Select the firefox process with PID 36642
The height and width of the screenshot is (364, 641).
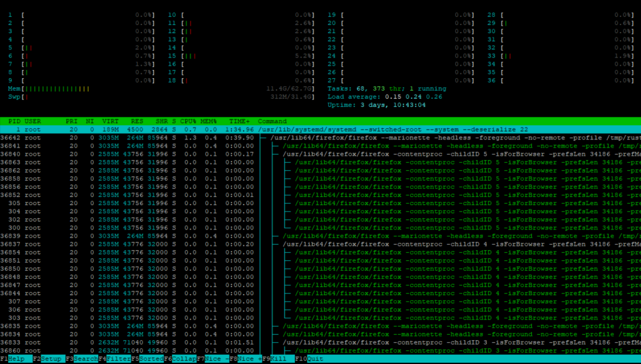point(188,138)
